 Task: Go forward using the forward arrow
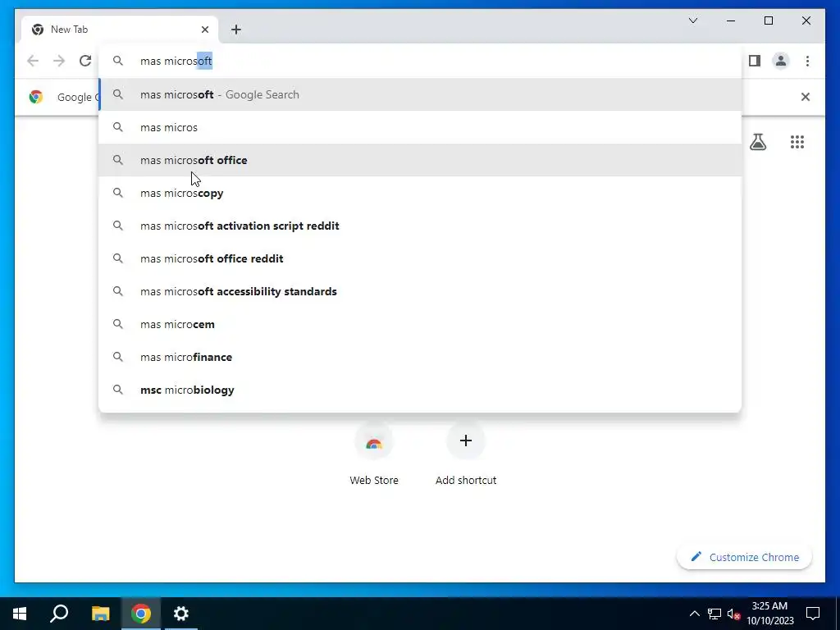[x=59, y=61]
